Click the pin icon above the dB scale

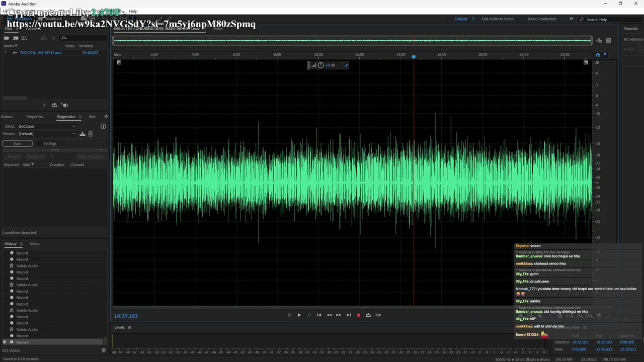(605, 55)
